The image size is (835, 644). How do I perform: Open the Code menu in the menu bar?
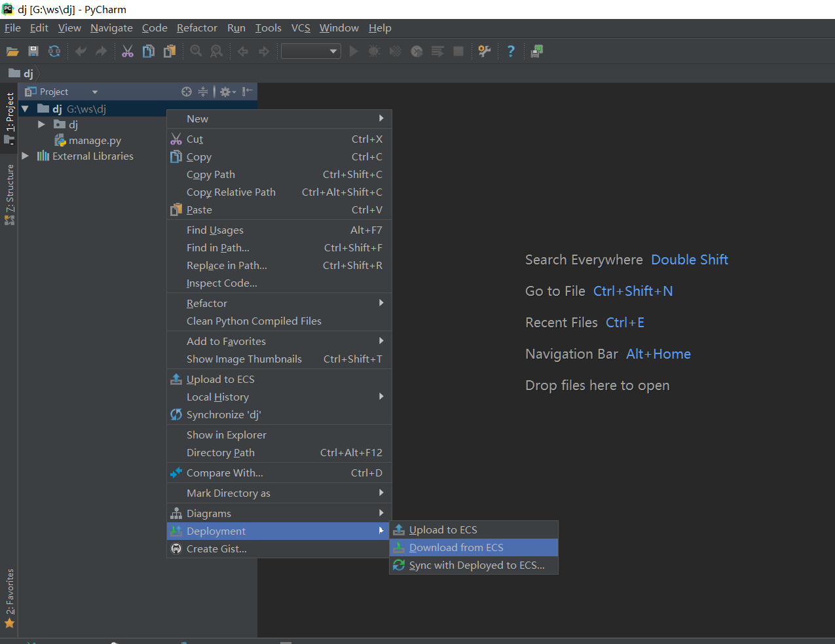155,27
